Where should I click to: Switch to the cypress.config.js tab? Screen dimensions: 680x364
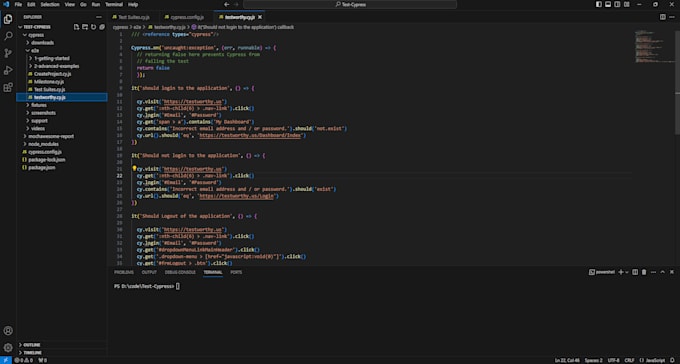(186, 17)
